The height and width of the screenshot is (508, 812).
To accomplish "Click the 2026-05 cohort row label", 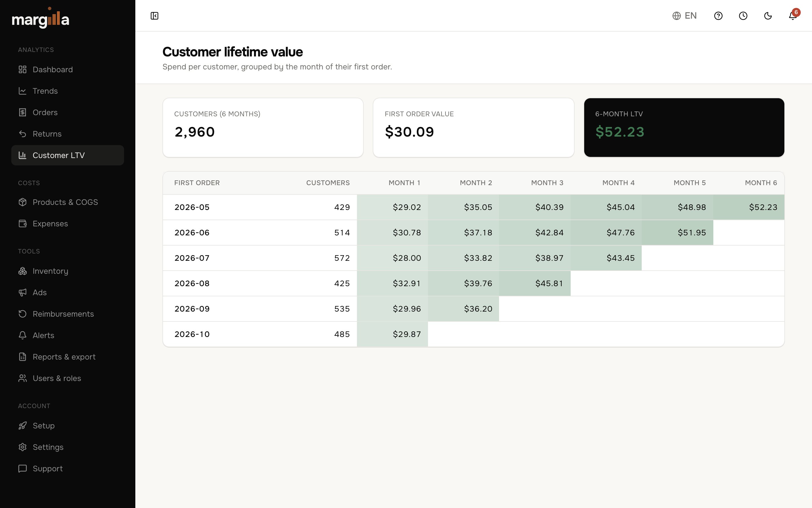I will tap(192, 207).
